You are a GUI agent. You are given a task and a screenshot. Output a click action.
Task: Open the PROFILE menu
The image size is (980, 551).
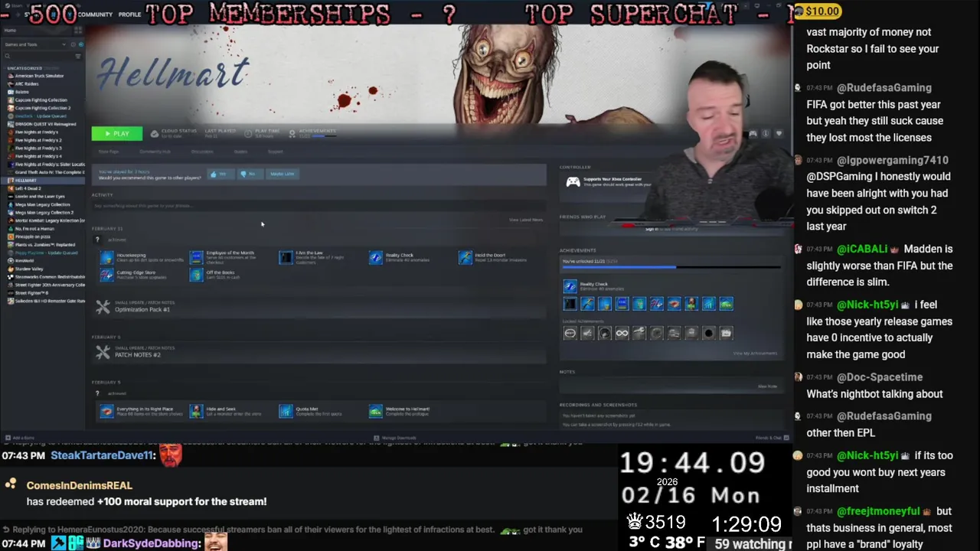tap(129, 14)
